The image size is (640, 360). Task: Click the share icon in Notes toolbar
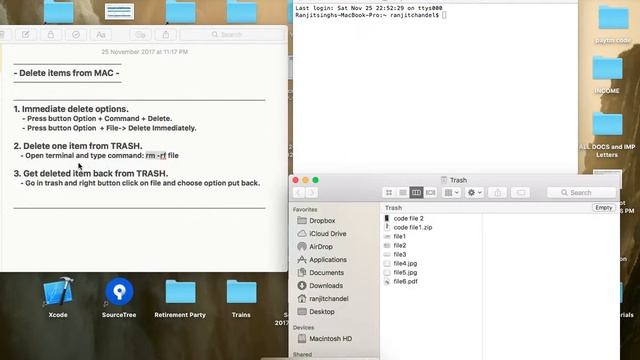click(x=166, y=35)
